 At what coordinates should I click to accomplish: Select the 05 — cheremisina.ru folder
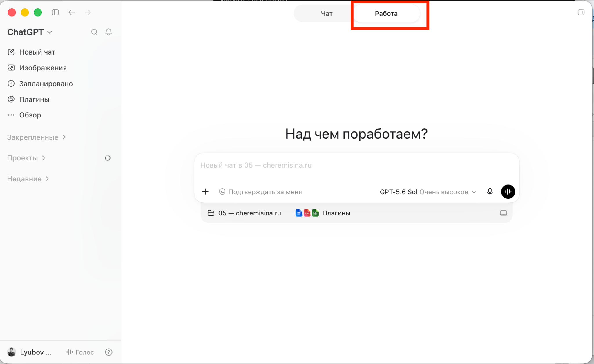click(x=244, y=213)
